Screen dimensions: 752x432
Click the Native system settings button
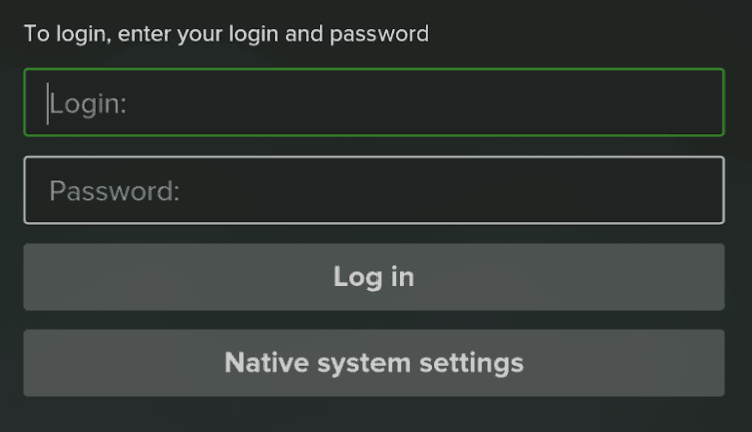click(x=374, y=362)
